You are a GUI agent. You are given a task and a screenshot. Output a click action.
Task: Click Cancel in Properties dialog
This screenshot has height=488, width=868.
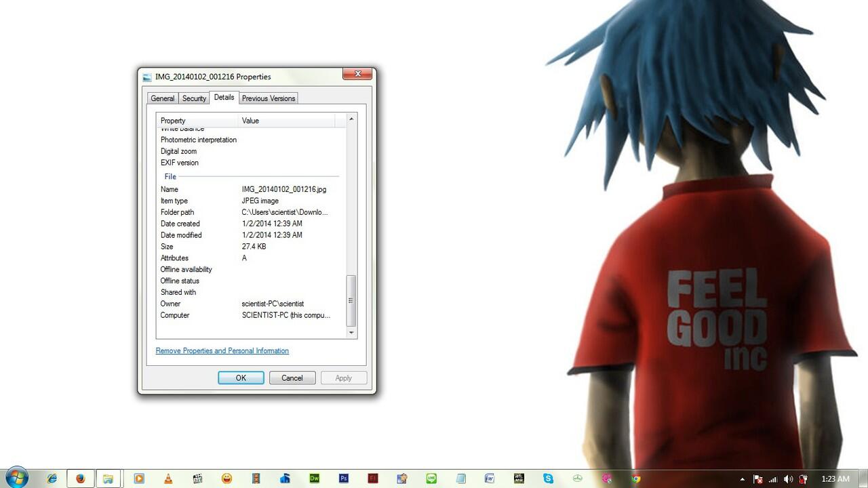point(292,378)
